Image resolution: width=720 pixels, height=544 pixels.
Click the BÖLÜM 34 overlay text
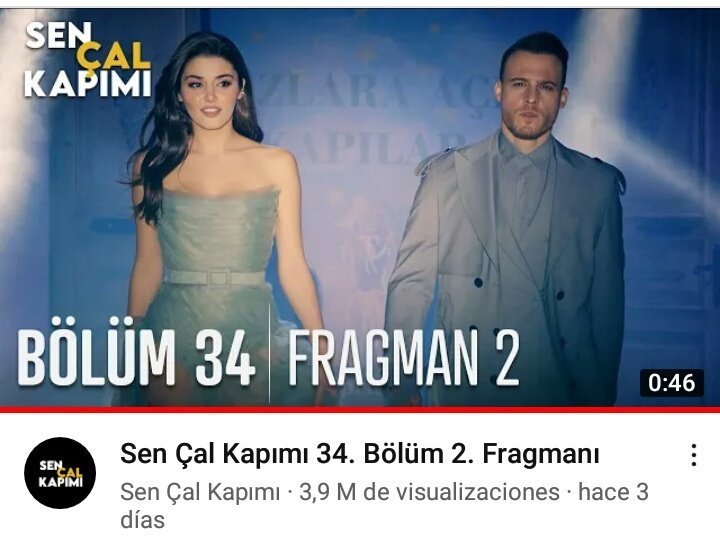click(136, 358)
